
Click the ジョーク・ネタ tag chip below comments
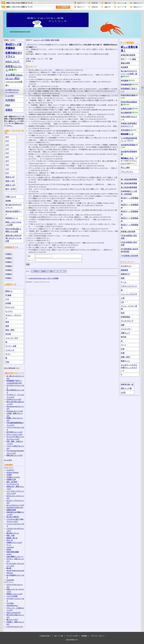60,271
